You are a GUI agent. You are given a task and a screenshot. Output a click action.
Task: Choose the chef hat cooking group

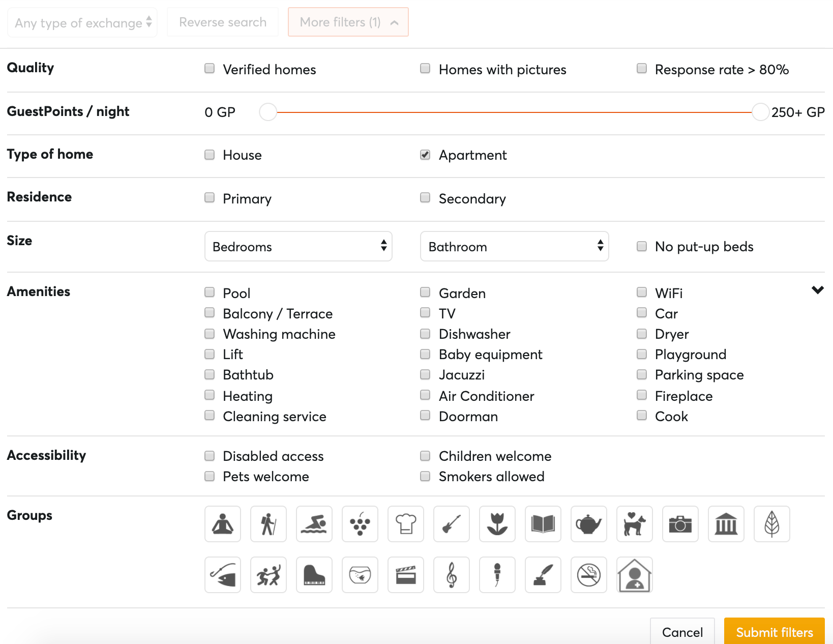pyautogui.click(x=406, y=524)
